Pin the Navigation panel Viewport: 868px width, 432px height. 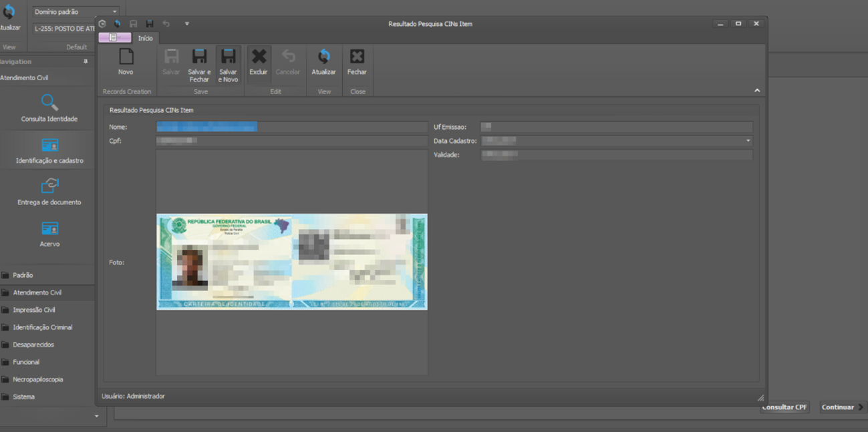[x=86, y=61]
